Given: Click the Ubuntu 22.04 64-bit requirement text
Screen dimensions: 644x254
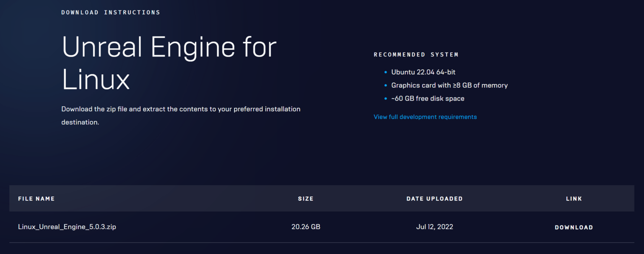Looking at the screenshot, I should tap(423, 72).
